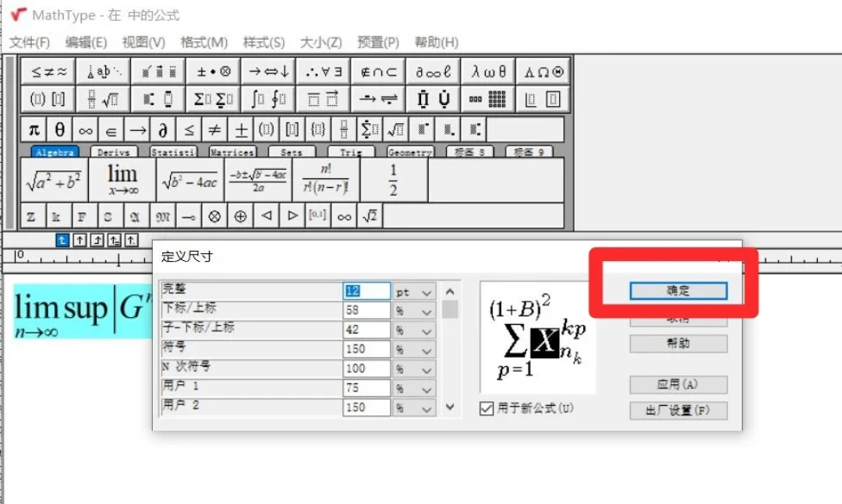Open the logical symbols palette (∴∀∃)
Screen dimensions: 842x504
[x=324, y=72]
